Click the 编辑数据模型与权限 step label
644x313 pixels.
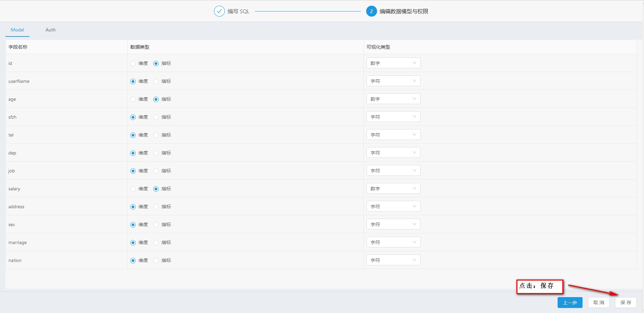point(404,11)
